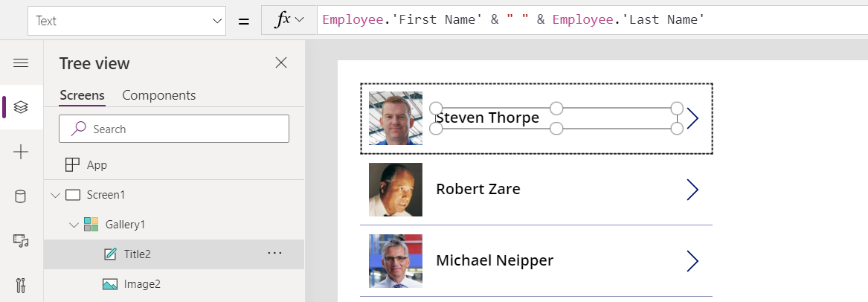Open the Media pane icon

point(21,240)
